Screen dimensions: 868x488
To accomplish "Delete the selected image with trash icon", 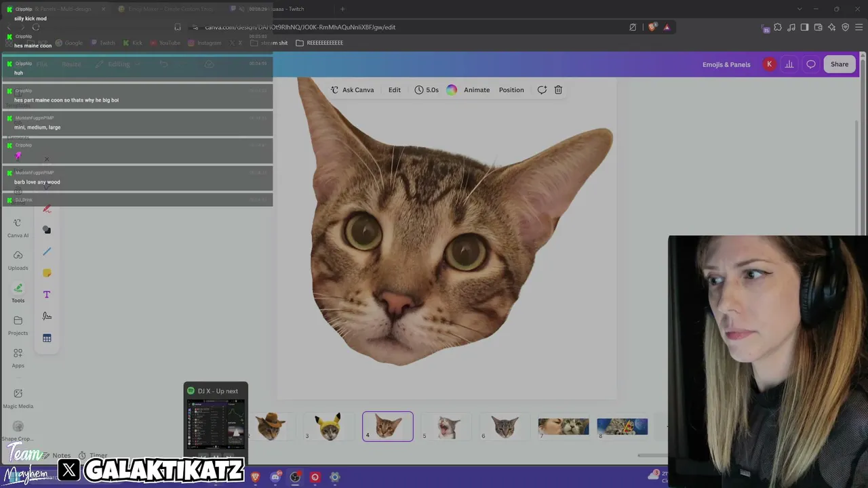I will [558, 89].
